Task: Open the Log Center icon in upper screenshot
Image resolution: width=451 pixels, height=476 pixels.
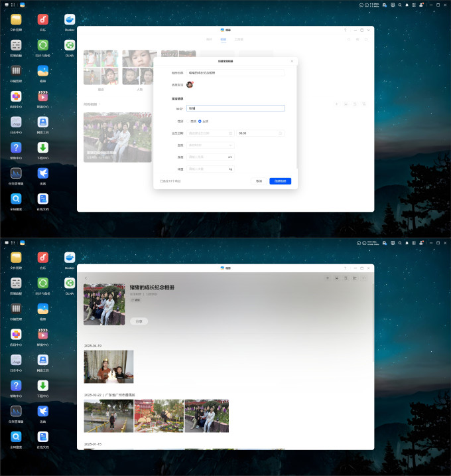Action: pos(16,122)
